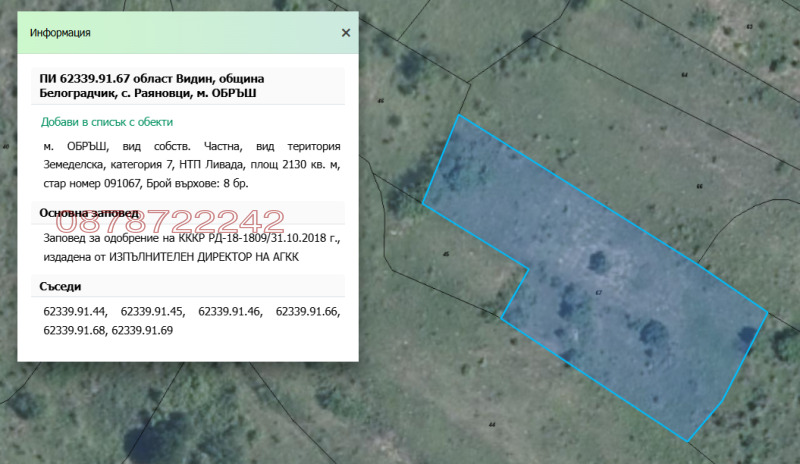Click map parcel label 44

[x=493, y=425]
